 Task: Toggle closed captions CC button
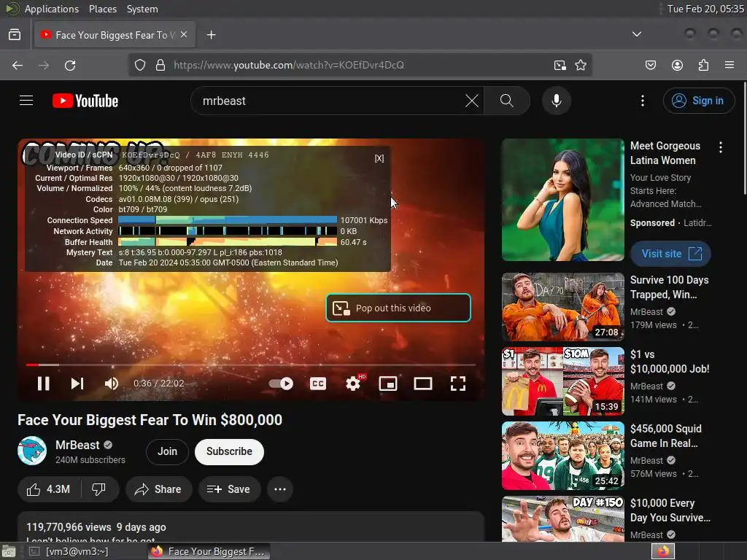[x=318, y=384]
